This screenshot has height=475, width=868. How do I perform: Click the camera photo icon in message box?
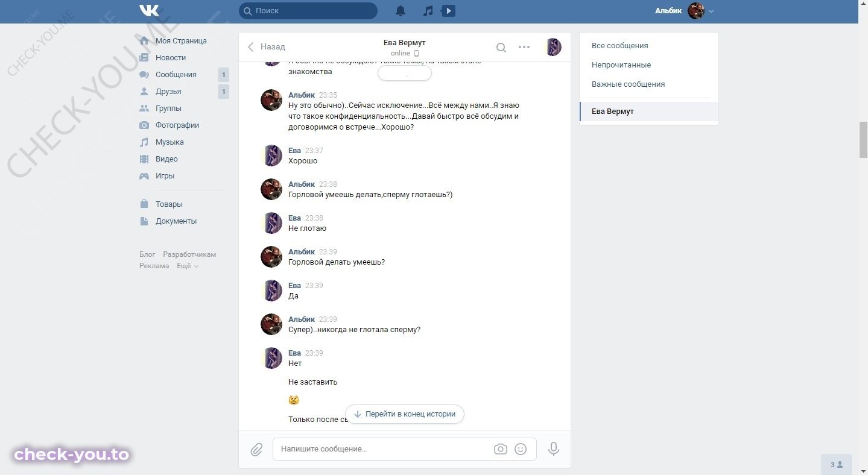click(x=500, y=449)
